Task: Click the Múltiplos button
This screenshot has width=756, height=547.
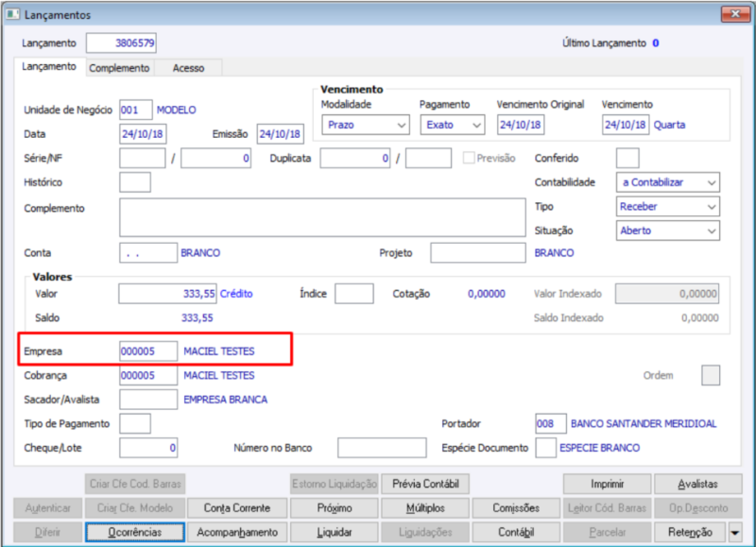Action: pos(425,508)
